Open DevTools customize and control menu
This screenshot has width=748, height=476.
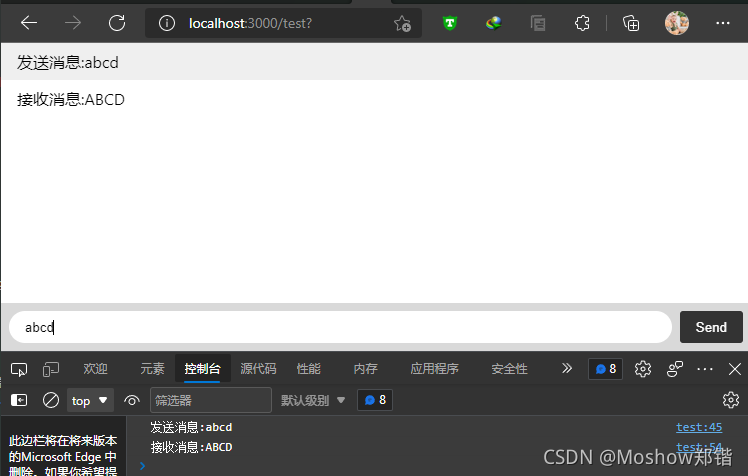click(705, 369)
